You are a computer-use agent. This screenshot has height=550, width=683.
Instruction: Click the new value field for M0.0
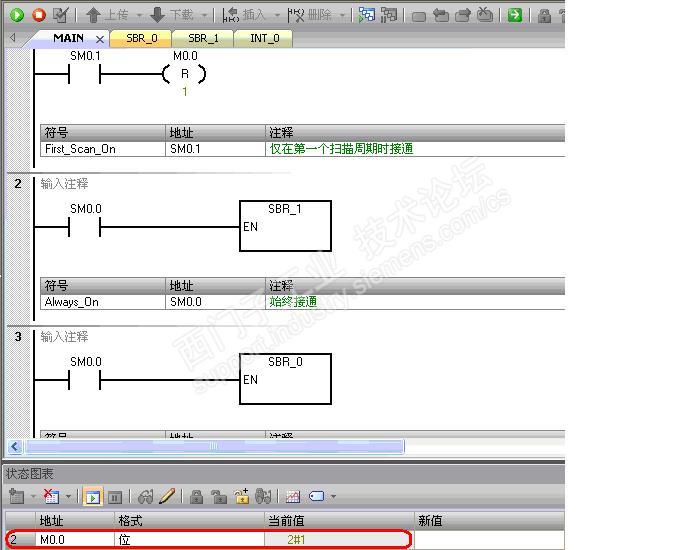(490, 540)
